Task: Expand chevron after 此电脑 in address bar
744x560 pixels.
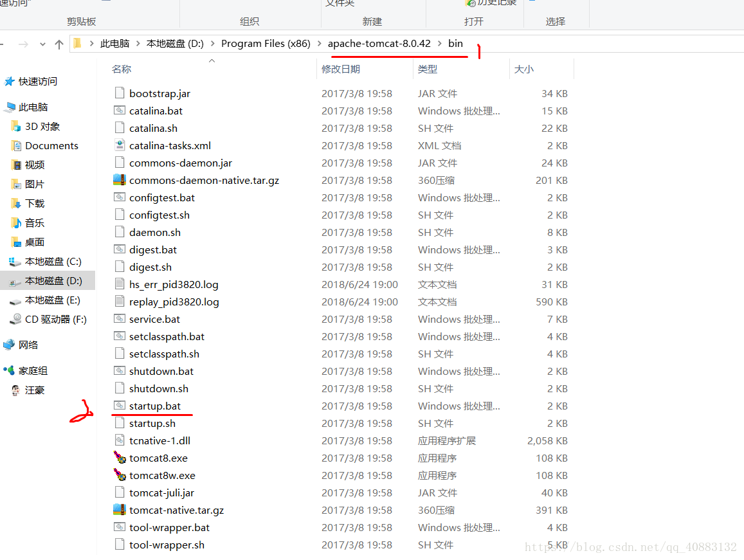Action: coord(138,44)
